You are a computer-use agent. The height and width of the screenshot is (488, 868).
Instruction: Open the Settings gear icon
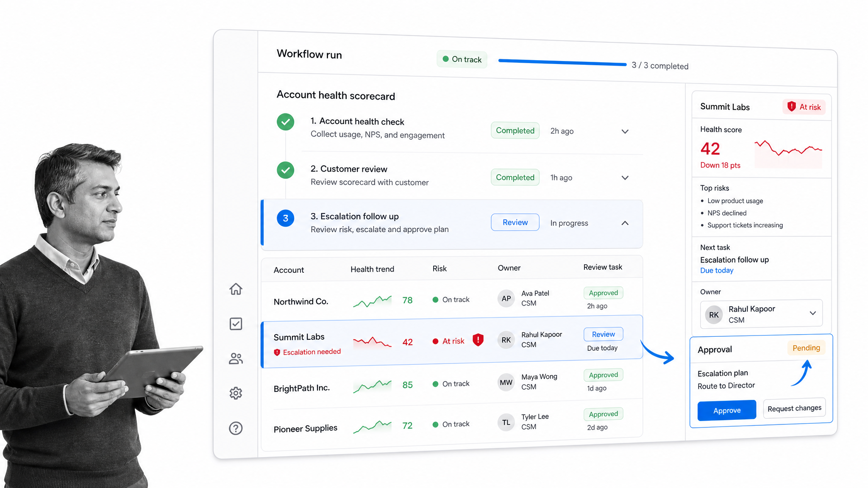click(236, 393)
